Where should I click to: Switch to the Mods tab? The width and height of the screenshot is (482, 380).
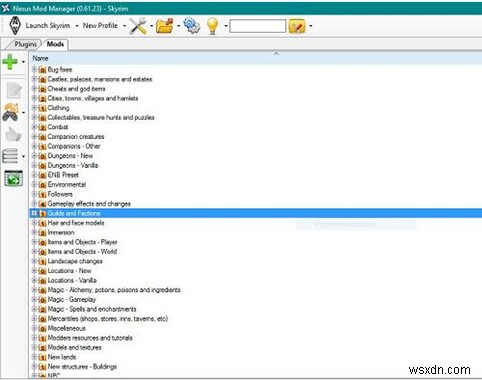[55, 44]
